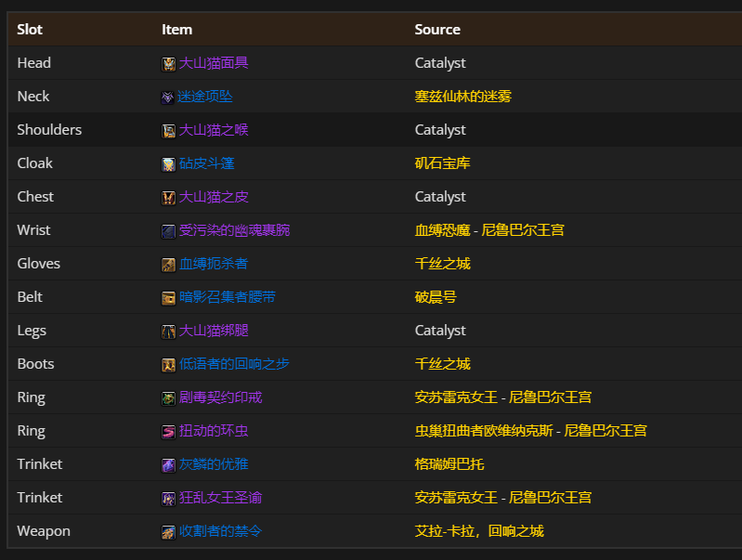Viewport: 742px width, 560px height.
Task: Click the Head slot item icon
Action: tap(168, 64)
